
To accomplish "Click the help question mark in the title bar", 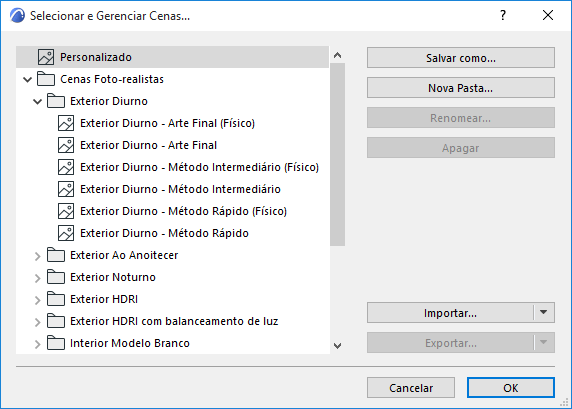I will click(x=503, y=15).
